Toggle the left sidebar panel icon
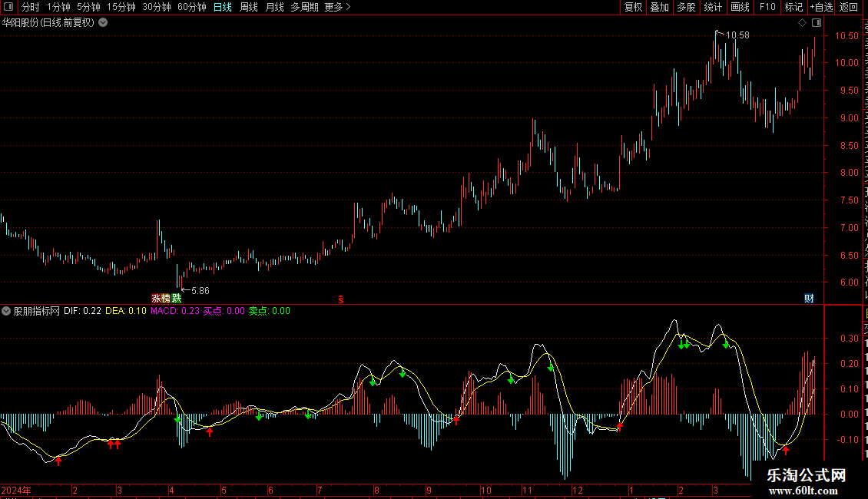The width and height of the screenshot is (868, 499). tap(8, 7)
